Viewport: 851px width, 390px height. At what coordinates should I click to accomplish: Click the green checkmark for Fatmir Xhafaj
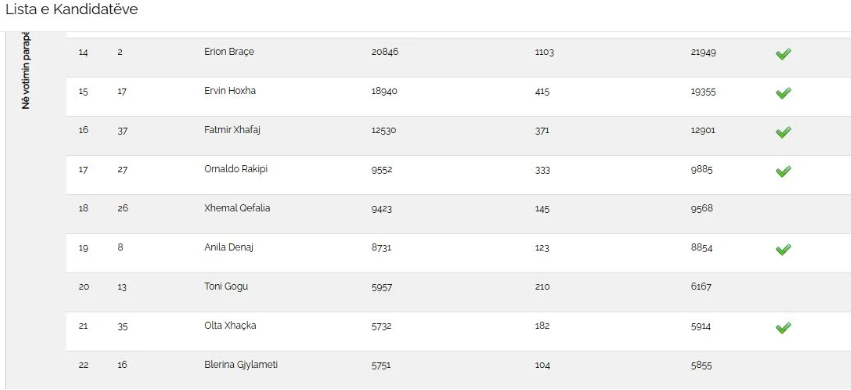(x=783, y=132)
